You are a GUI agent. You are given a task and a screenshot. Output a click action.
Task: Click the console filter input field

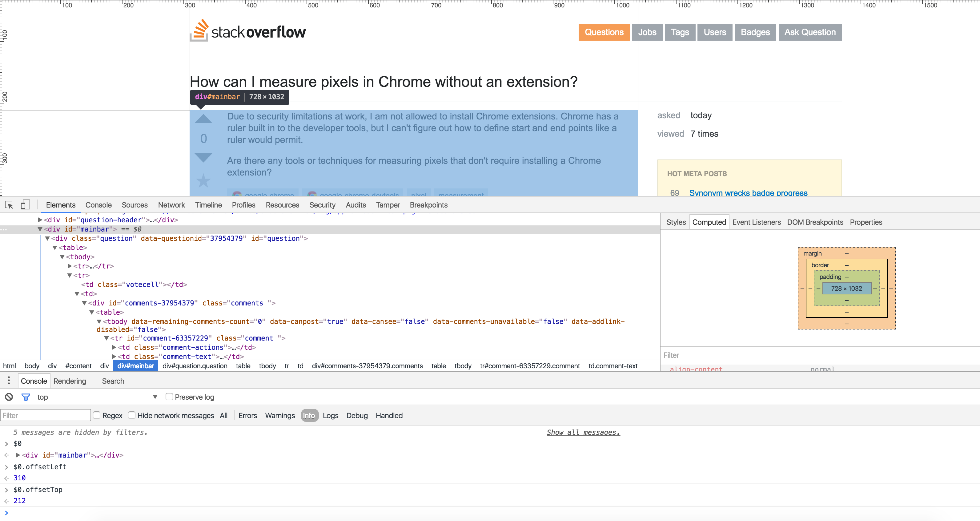(45, 415)
